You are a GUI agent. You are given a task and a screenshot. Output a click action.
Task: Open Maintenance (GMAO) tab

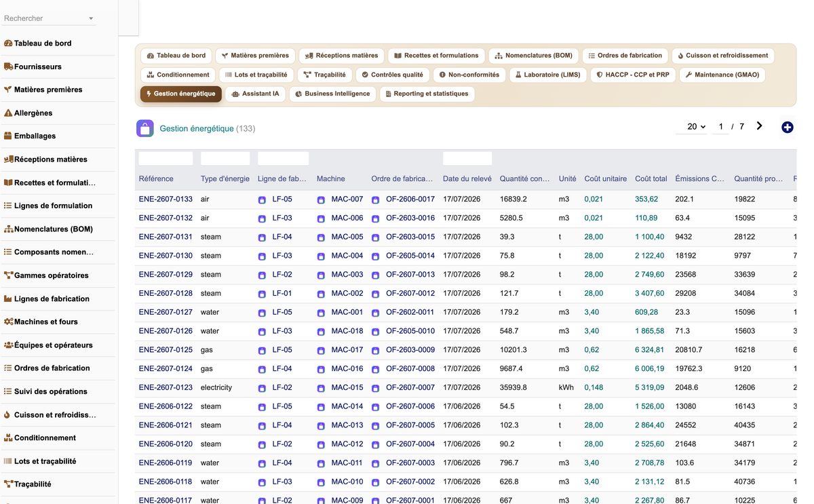(722, 75)
